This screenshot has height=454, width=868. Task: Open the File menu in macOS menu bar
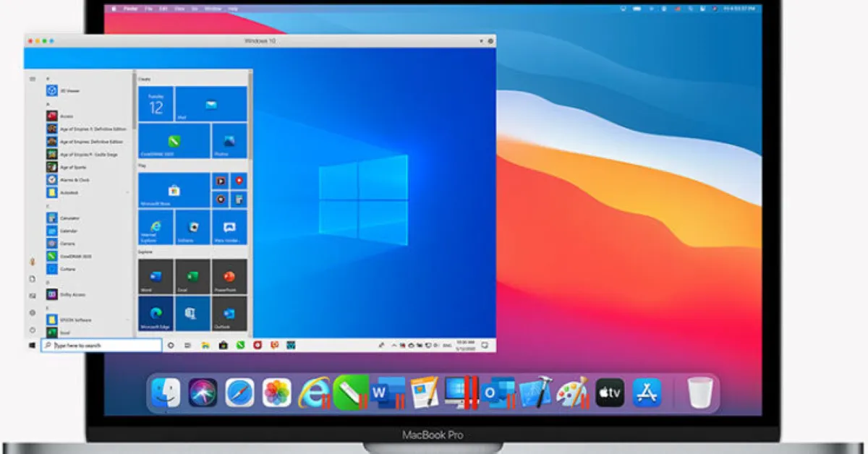click(148, 9)
